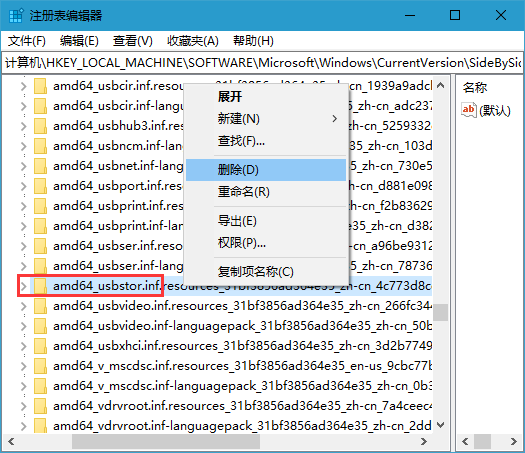Select amd64_vdrvroot.inf-languagepack tree row text
Viewport: 525px width, 453px height.
click(242, 426)
